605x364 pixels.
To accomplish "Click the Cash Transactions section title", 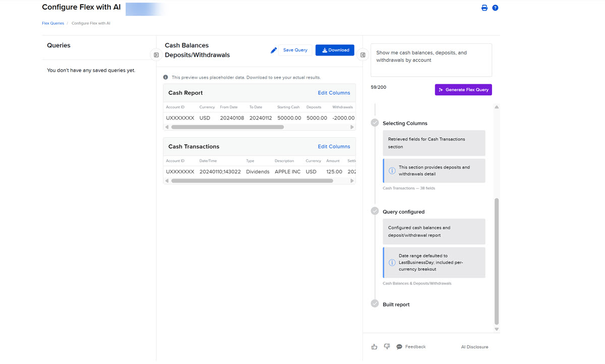I will (x=194, y=146).
